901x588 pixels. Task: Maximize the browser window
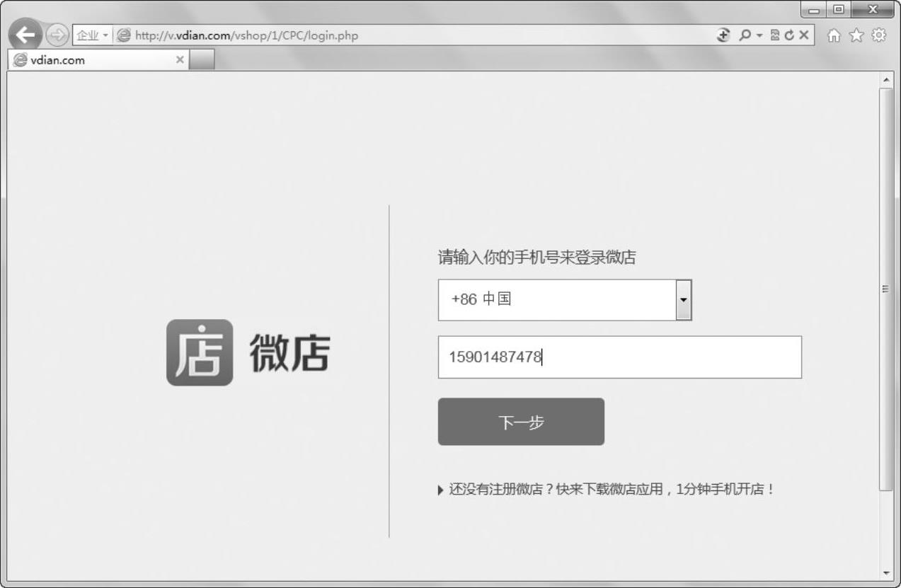coord(837,10)
